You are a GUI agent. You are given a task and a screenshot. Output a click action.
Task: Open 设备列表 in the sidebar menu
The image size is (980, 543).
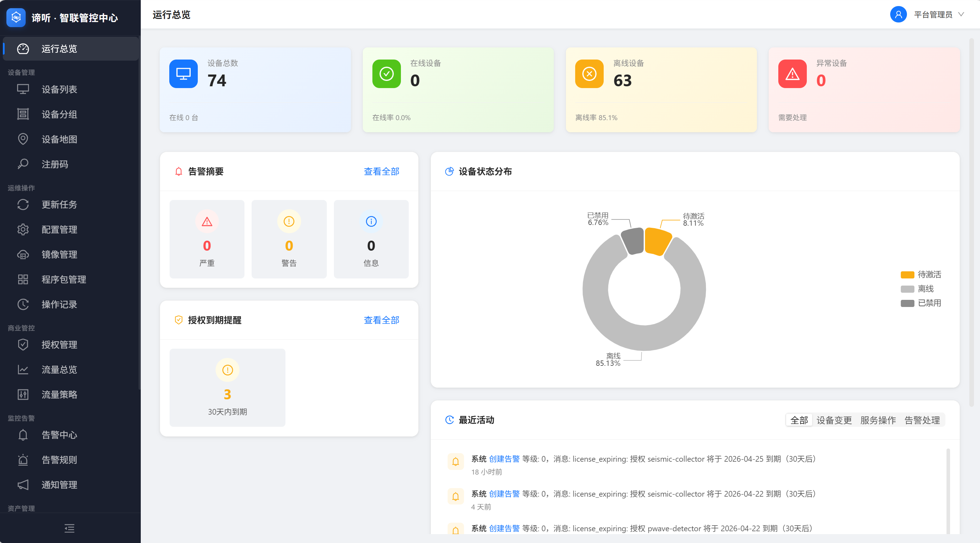59,89
